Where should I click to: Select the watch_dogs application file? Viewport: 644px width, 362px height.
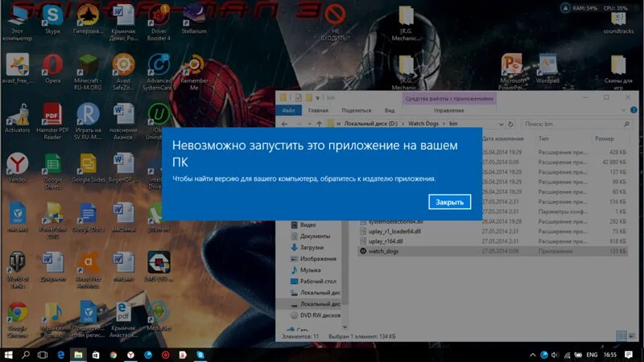[x=493, y=251]
